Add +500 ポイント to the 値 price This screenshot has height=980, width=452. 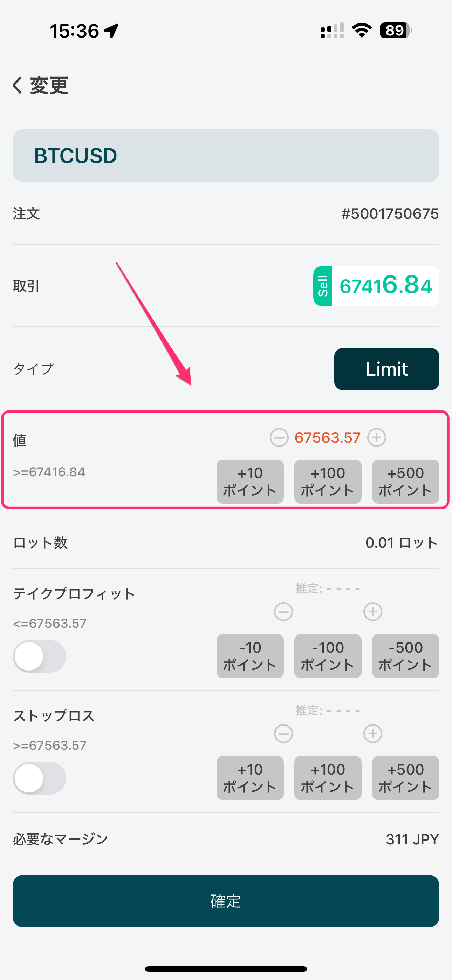pos(406,482)
